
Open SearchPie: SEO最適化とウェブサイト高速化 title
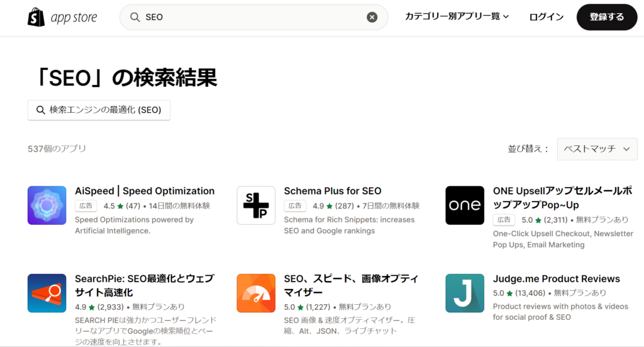coord(145,285)
